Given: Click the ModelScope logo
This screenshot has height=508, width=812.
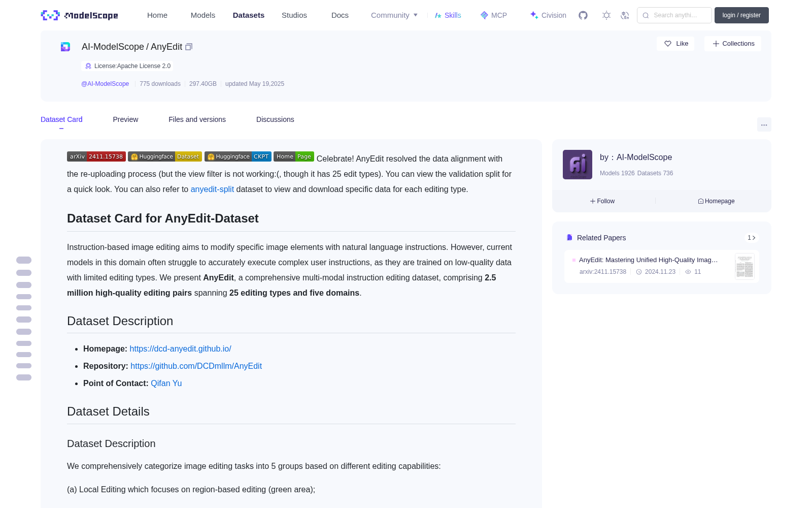Looking at the screenshot, I should click(79, 15).
